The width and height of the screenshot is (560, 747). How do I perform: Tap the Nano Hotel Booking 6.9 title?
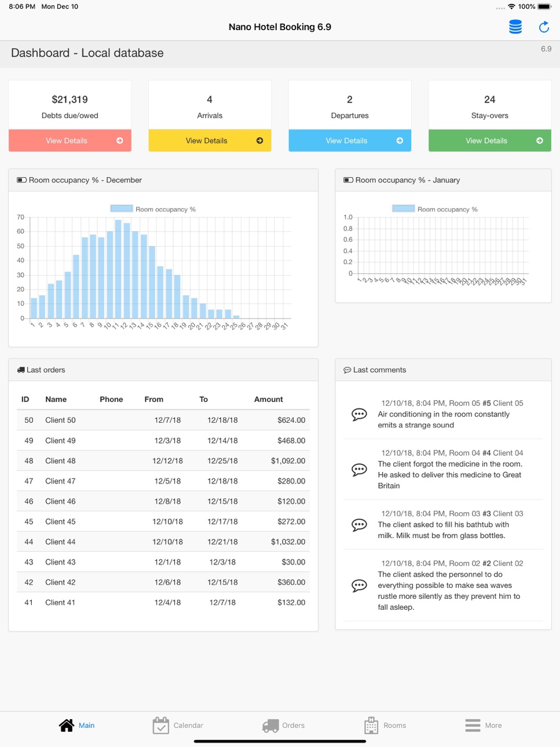click(x=280, y=27)
